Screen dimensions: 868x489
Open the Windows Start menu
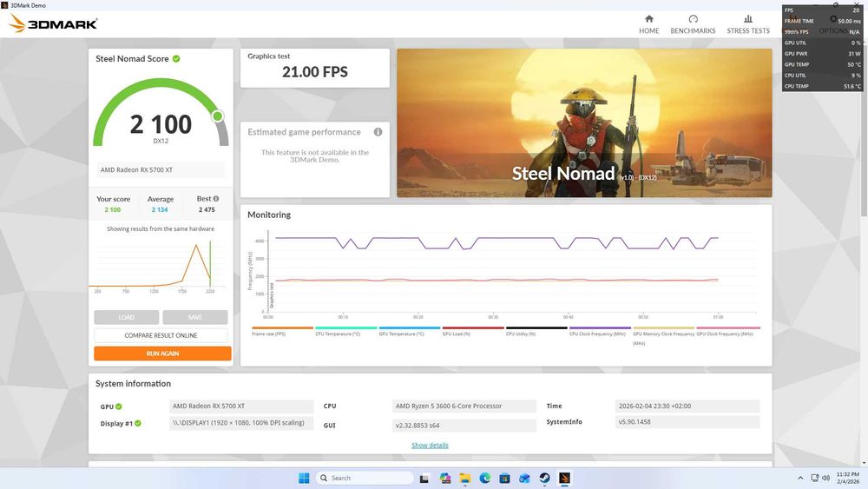click(304, 478)
